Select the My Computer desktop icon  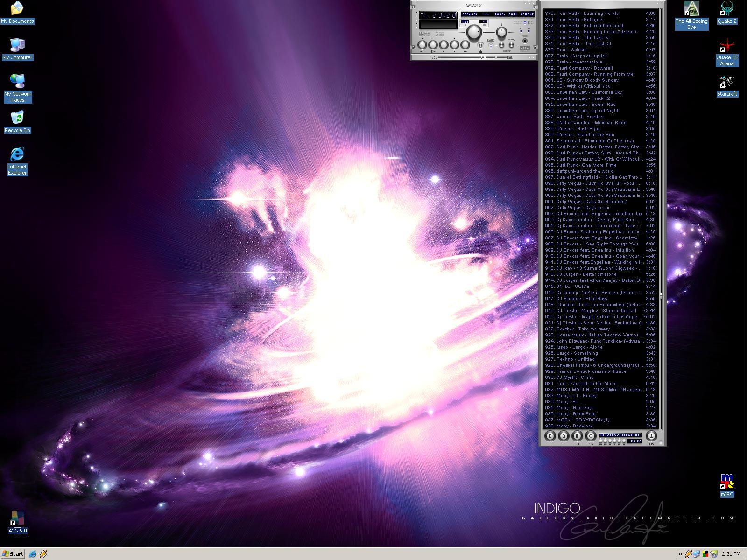point(17,49)
